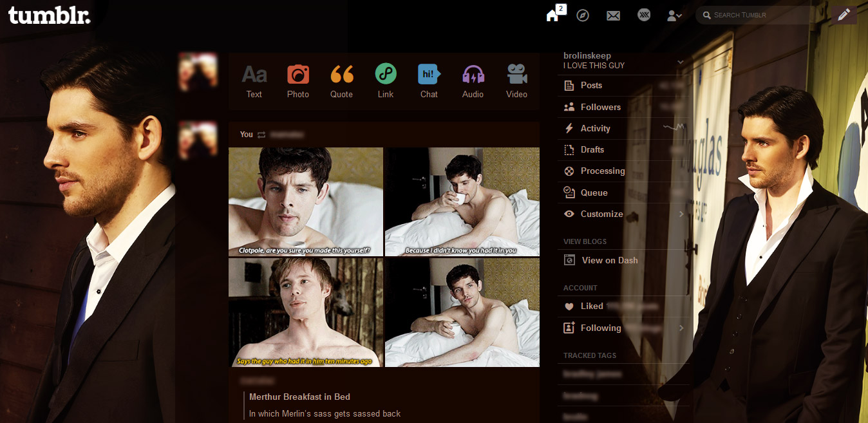Create a new Link post
Screen dimensions: 868x423
386,81
